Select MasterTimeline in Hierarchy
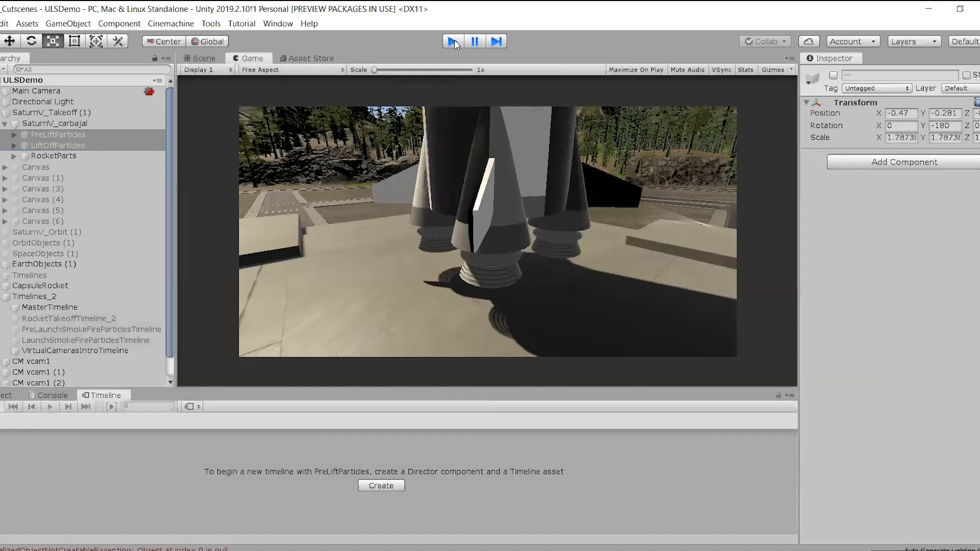This screenshot has height=551, width=980. coord(50,307)
